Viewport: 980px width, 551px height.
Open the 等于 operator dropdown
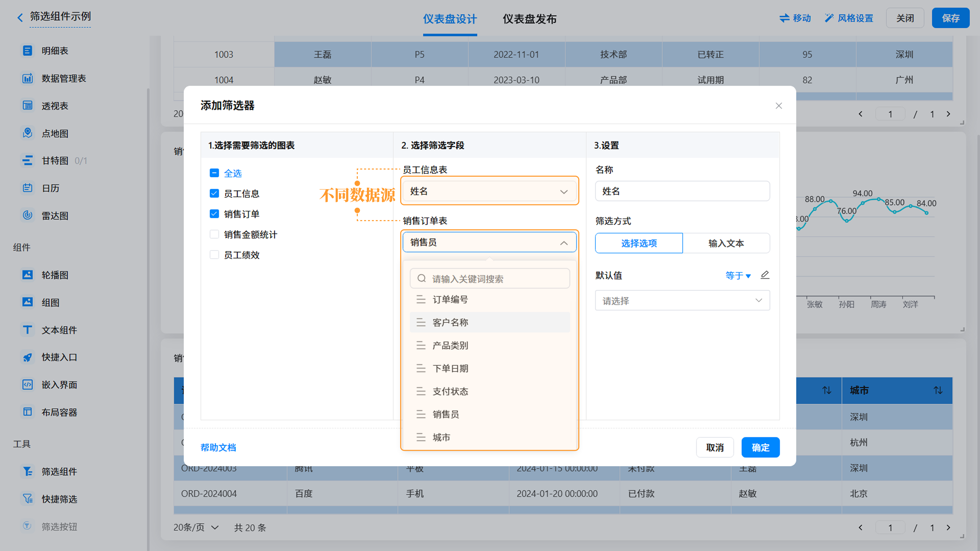[x=738, y=275]
